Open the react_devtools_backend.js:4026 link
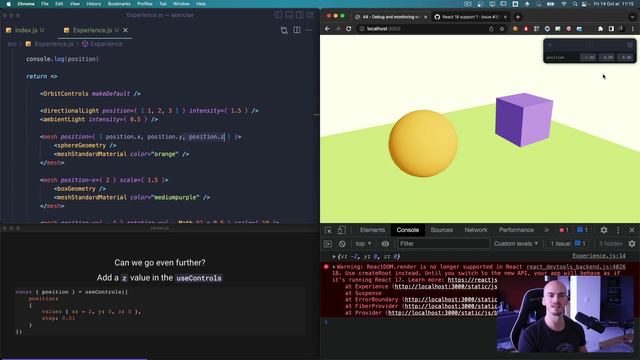The height and width of the screenshot is (360, 640). click(576, 267)
